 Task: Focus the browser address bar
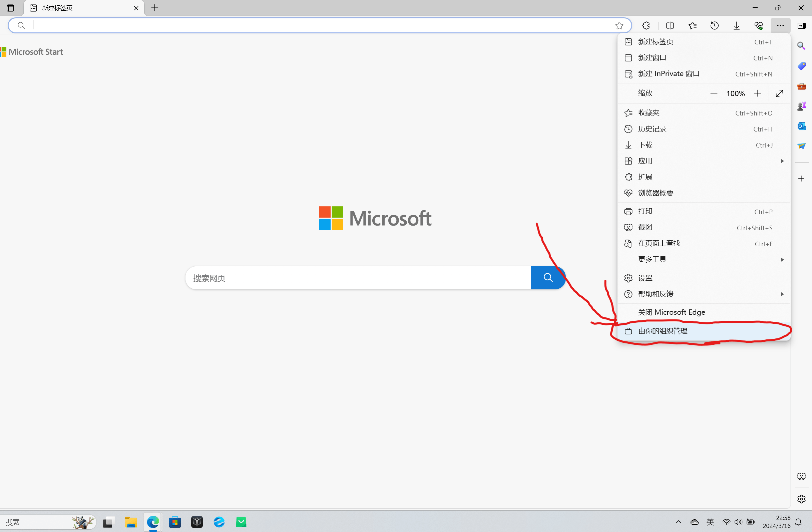point(320,25)
